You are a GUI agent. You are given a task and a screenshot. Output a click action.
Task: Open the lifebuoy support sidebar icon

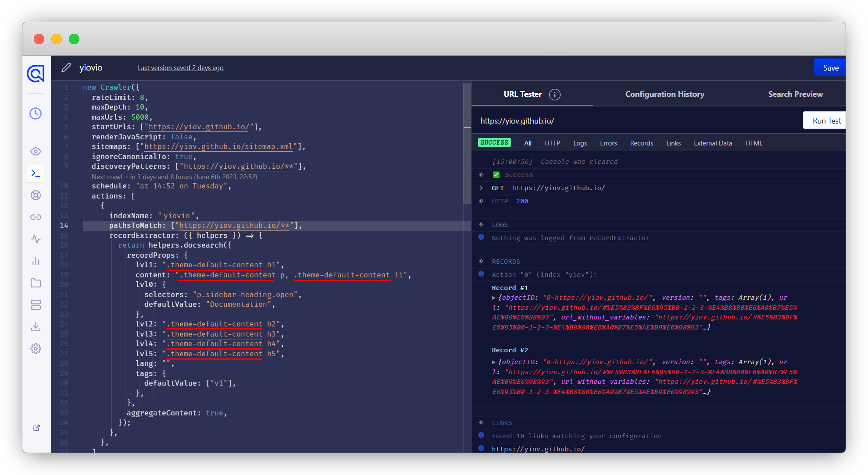pyautogui.click(x=36, y=195)
